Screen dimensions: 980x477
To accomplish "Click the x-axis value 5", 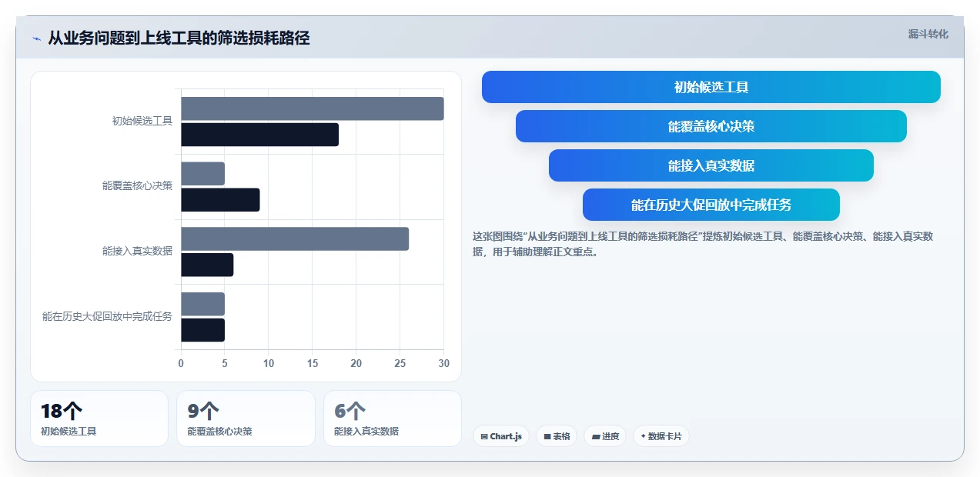I will point(225,363).
